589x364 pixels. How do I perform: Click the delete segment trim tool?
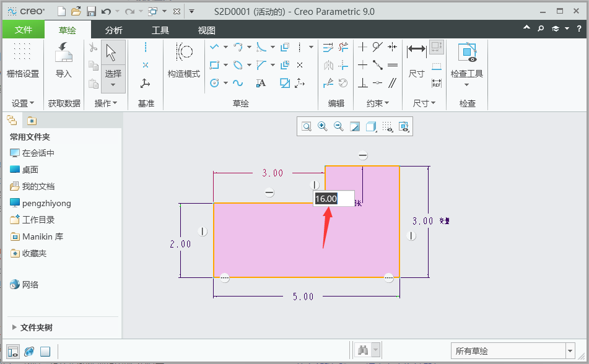click(x=343, y=47)
